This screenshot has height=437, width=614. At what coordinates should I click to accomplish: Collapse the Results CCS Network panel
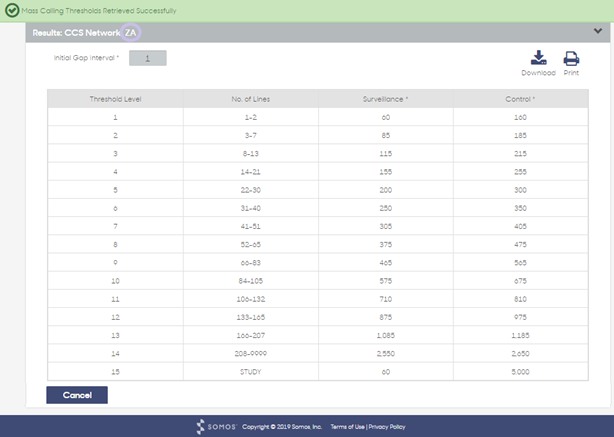pyautogui.click(x=598, y=31)
